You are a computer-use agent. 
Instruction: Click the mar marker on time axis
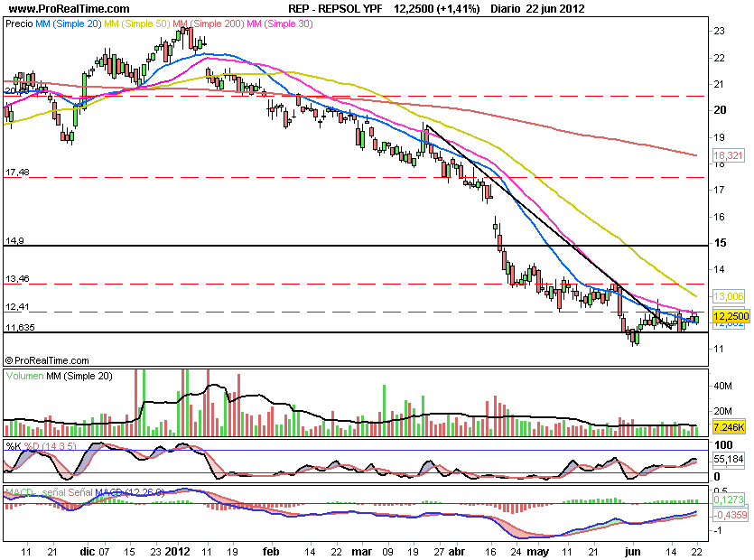(x=361, y=551)
